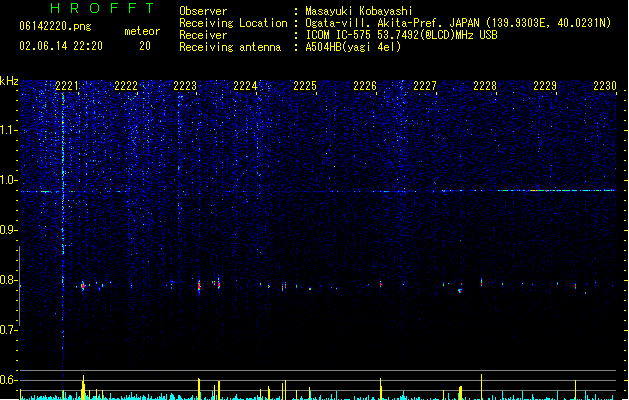Click the Ogata-vill. Akita-Pref. JAPAN location text
This screenshot has width=629, height=400.
(458, 23)
